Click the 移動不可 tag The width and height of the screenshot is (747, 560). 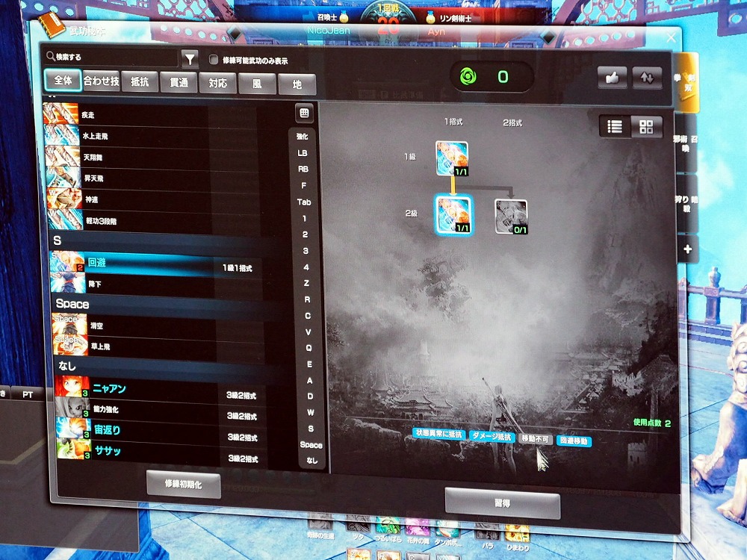coord(536,438)
